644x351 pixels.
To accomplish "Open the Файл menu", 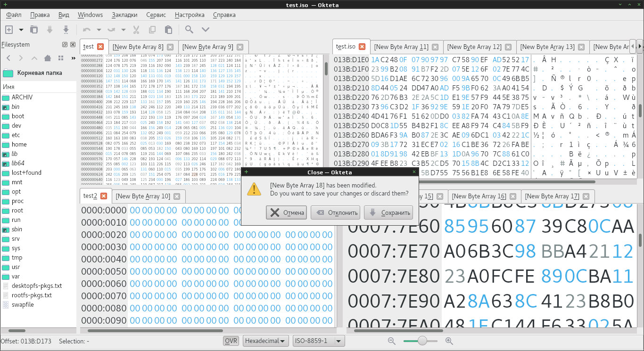I will coord(14,15).
